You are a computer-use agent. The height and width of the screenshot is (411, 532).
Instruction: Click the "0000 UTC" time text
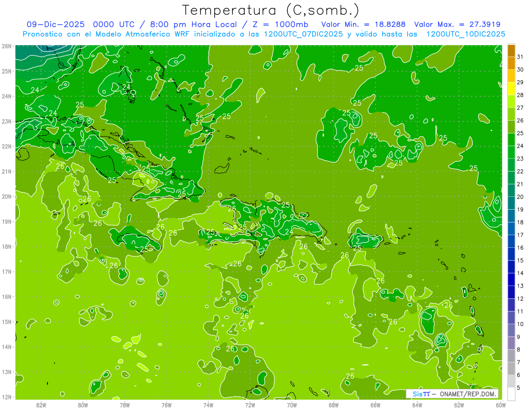pyautogui.click(x=113, y=24)
